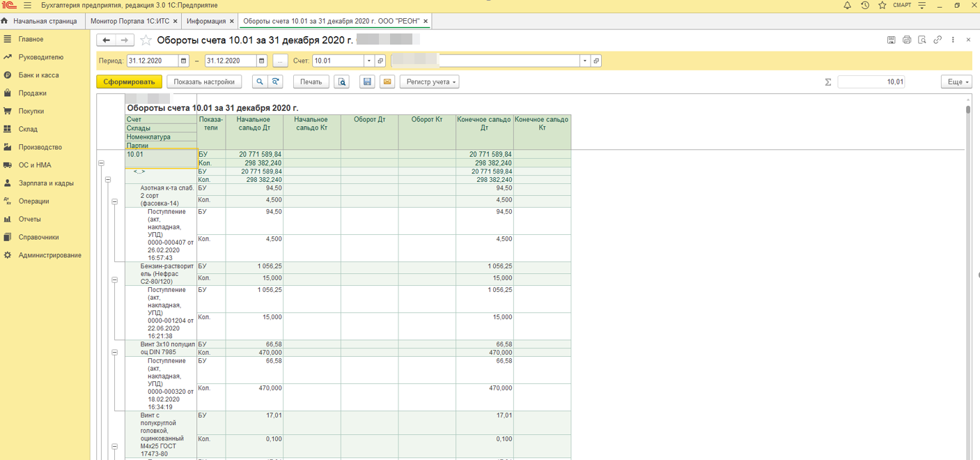Copy link via chain icon

(x=938, y=40)
